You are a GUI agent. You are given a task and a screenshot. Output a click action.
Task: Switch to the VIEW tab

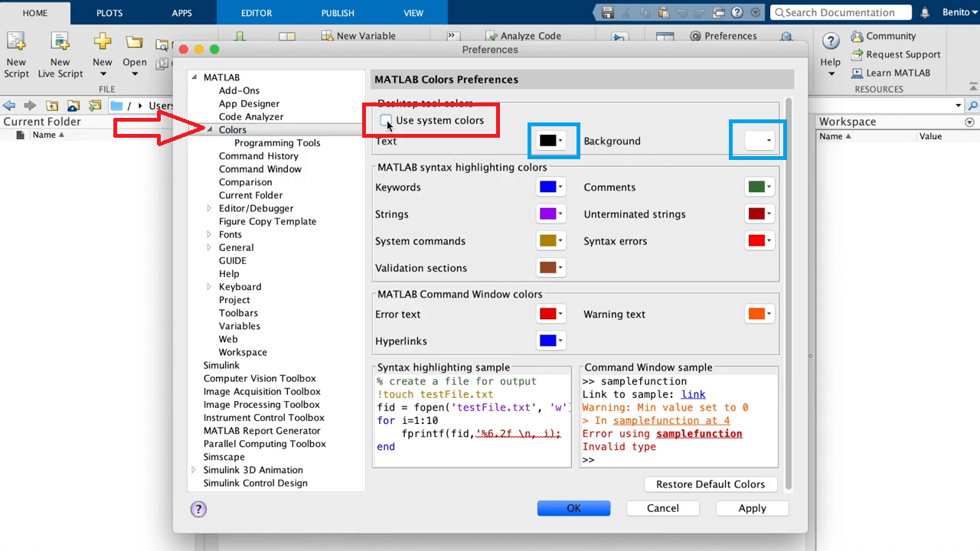tap(413, 13)
